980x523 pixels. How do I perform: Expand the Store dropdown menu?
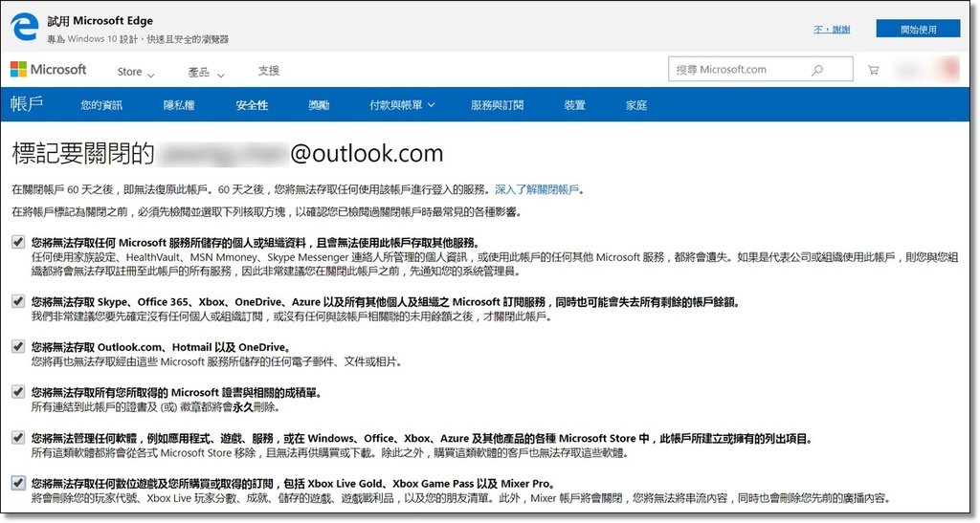point(136,72)
